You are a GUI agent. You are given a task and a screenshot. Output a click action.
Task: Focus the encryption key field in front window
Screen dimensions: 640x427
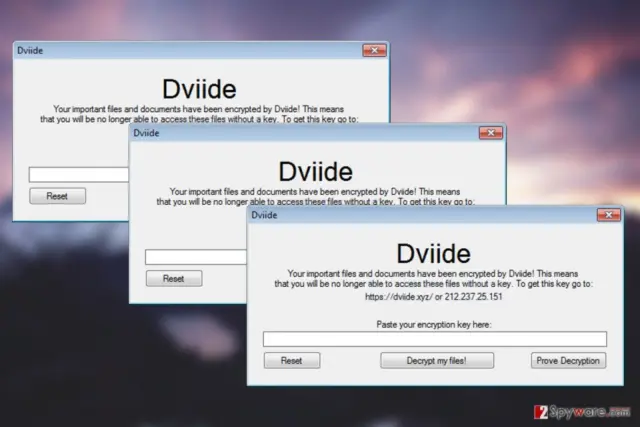coord(435,339)
